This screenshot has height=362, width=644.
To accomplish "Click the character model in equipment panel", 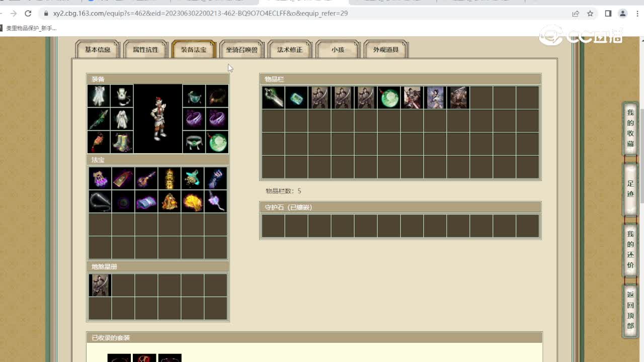I will 158,119.
